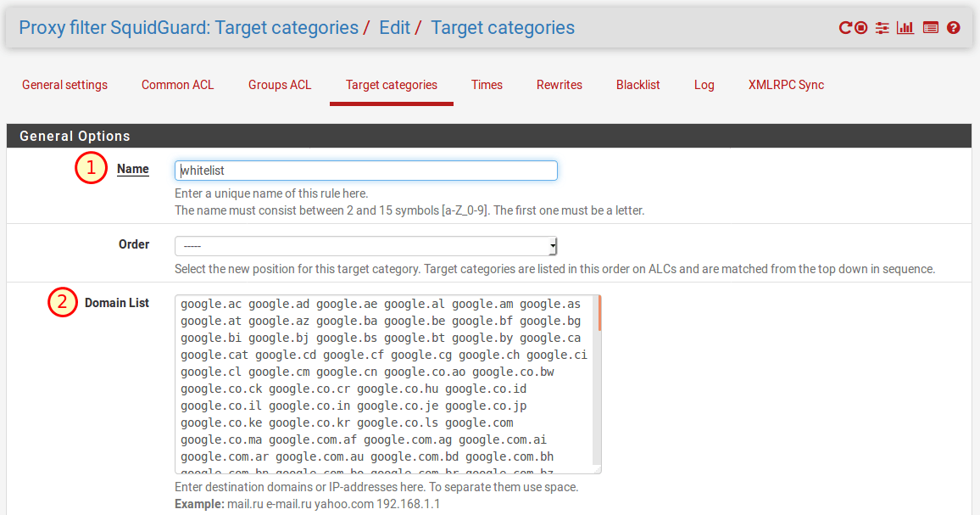The width and height of the screenshot is (980, 515).
Task: Open the help question mark icon
Action: [954, 28]
